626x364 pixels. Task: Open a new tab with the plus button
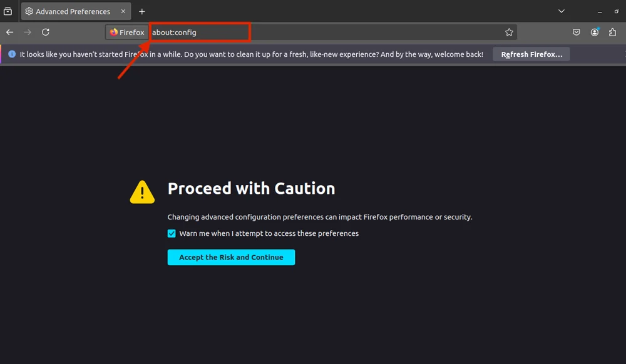point(142,11)
